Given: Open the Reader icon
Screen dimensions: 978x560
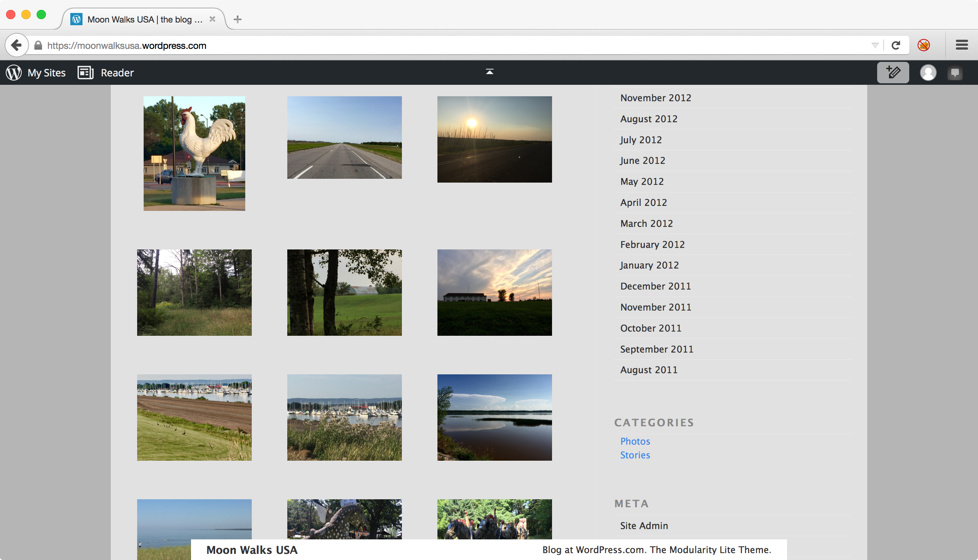Looking at the screenshot, I should coord(85,73).
